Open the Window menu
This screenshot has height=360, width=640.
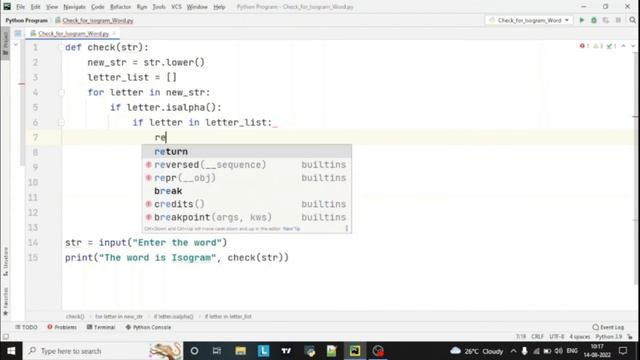pyautogui.click(x=197, y=7)
